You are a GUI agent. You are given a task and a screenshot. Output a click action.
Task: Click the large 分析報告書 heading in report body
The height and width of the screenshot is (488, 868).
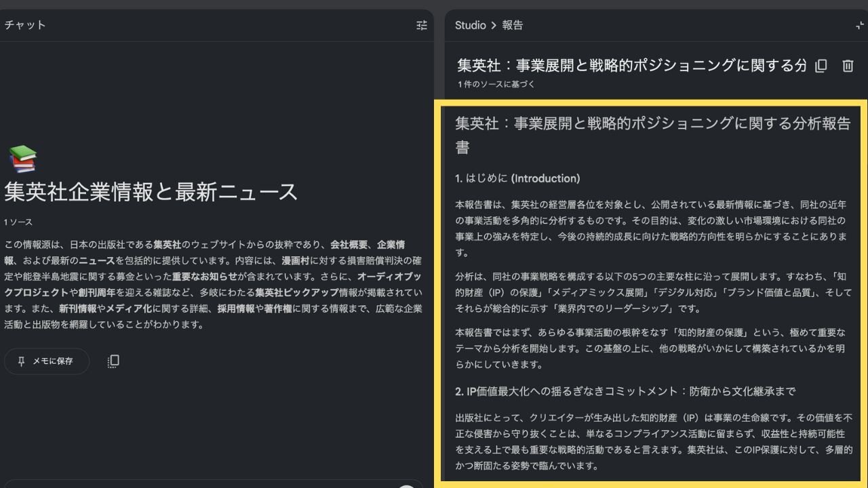652,135
